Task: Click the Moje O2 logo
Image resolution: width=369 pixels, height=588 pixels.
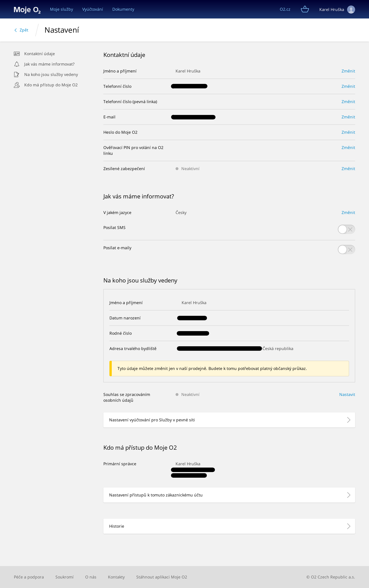Action: 27,10
